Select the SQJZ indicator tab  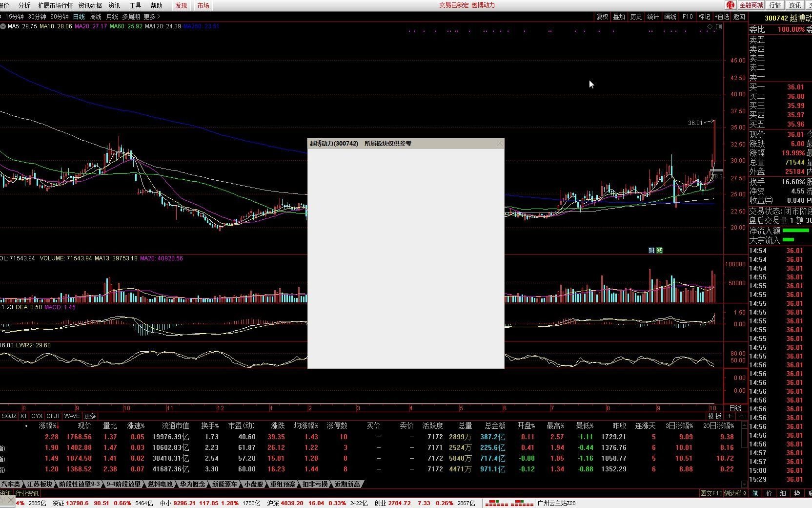tap(9, 416)
